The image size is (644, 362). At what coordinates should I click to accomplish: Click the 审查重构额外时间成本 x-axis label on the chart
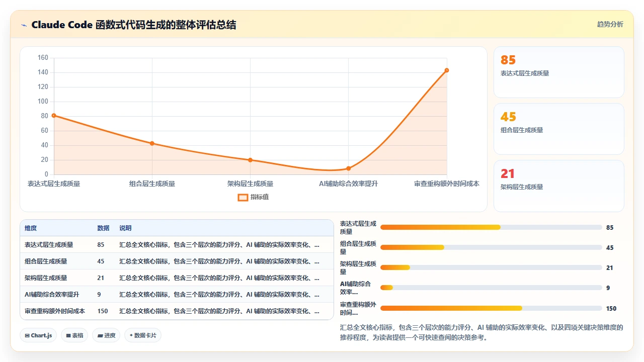coord(447,184)
